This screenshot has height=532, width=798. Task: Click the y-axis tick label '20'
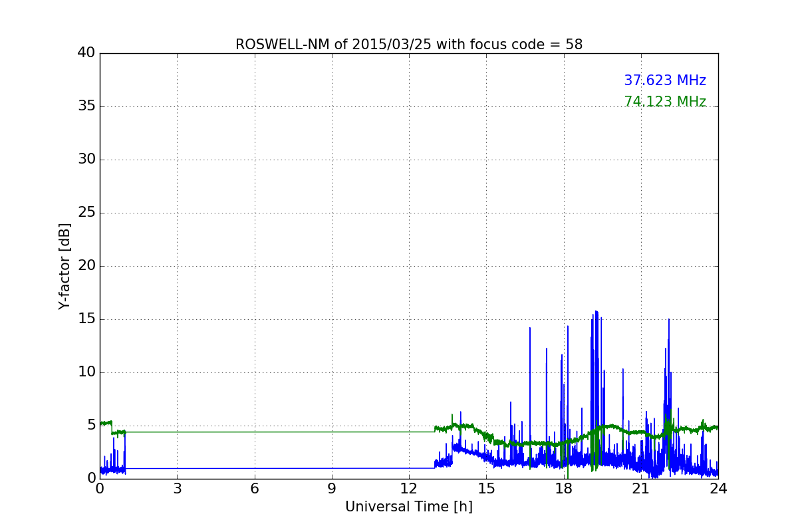[x=86, y=266]
